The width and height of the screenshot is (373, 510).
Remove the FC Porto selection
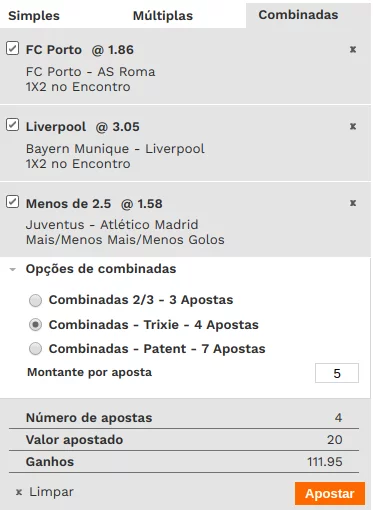click(x=353, y=50)
